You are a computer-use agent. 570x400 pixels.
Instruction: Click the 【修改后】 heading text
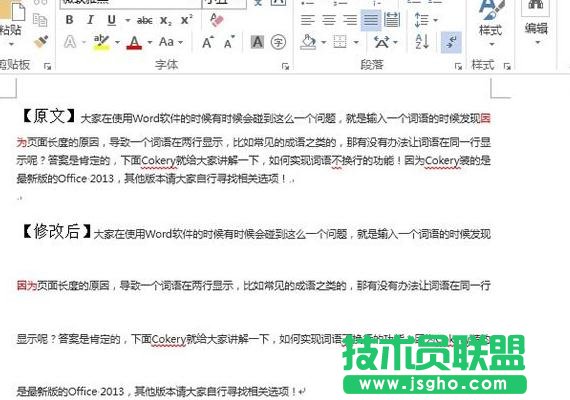56,231
